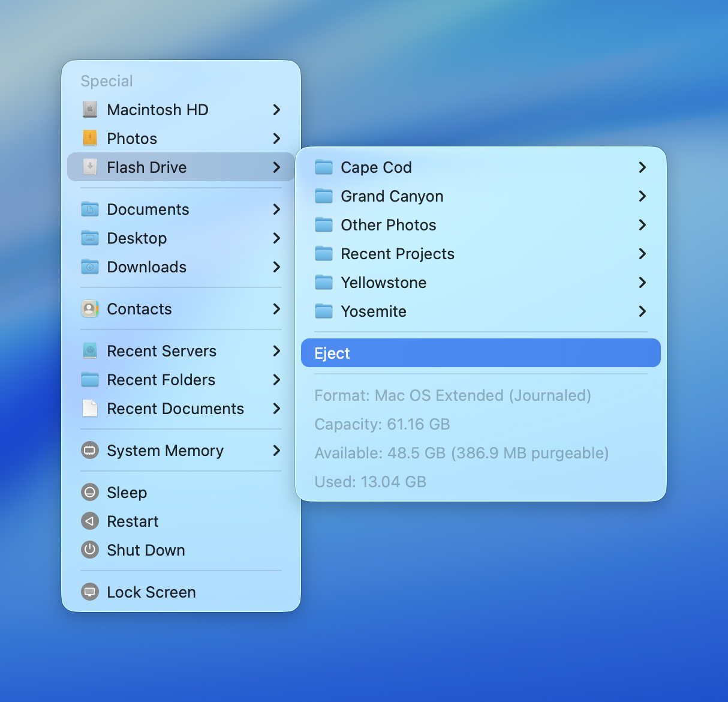Open the Yellowstone folder entry
This screenshot has height=702, width=728.
[x=383, y=283]
